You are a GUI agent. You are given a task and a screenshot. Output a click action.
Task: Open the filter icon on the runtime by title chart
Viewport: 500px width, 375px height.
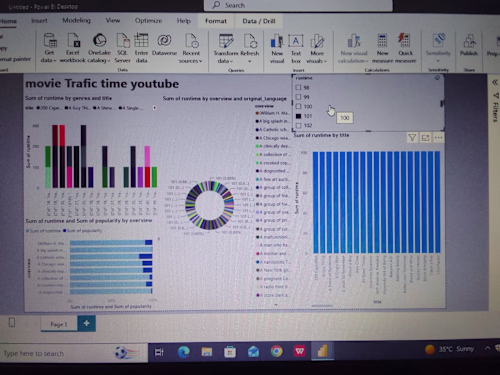[x=412, y=138]
